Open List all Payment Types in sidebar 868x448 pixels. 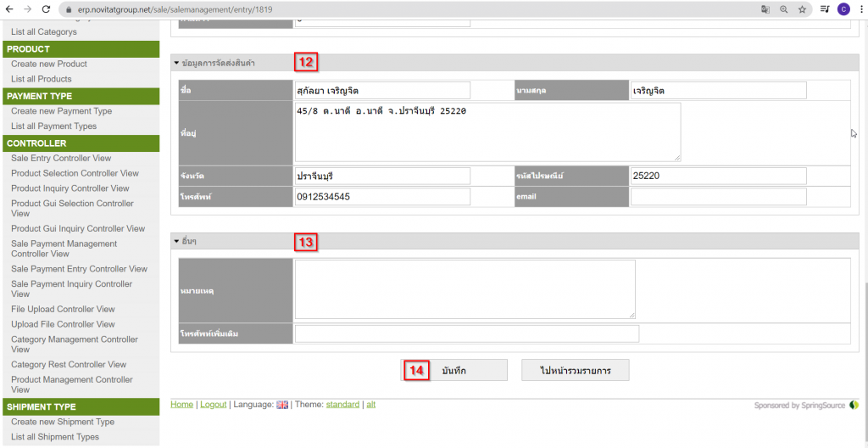click(53, 126)
